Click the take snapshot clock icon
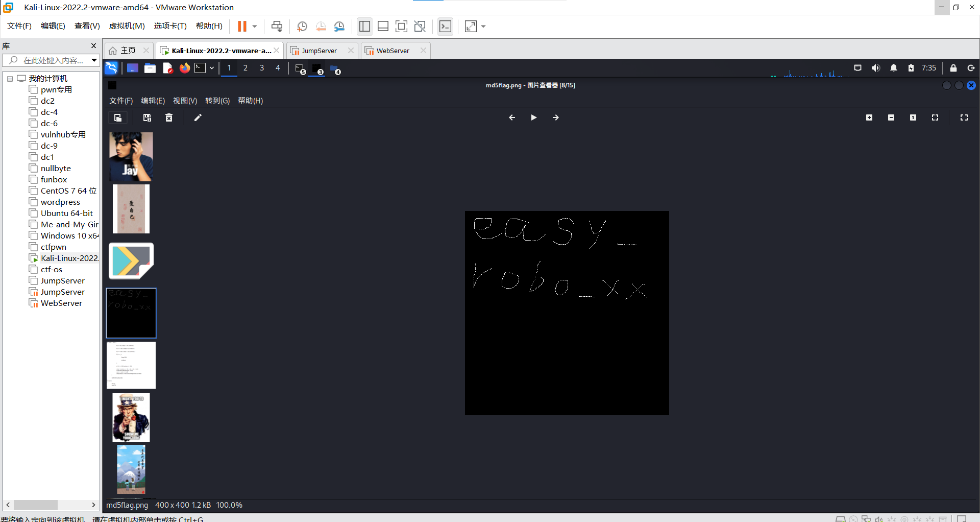The width and height of the screenshot is (980, 522). coord(302,26)
